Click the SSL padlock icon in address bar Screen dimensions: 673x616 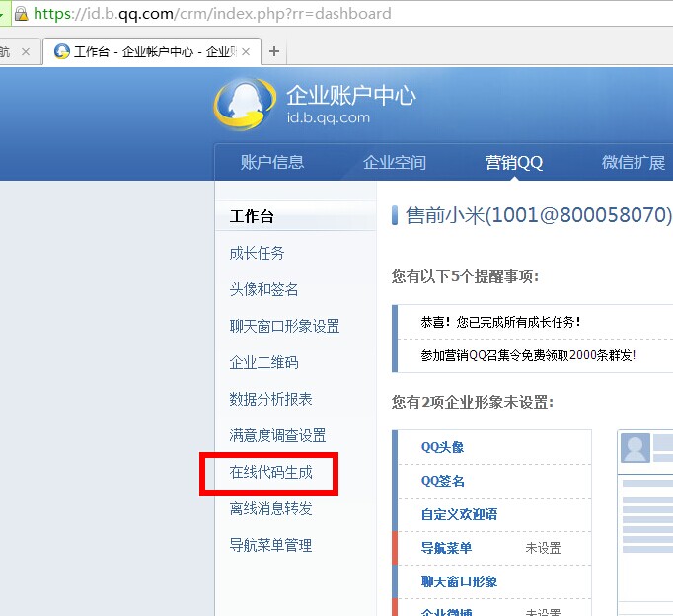pos(20,14)
